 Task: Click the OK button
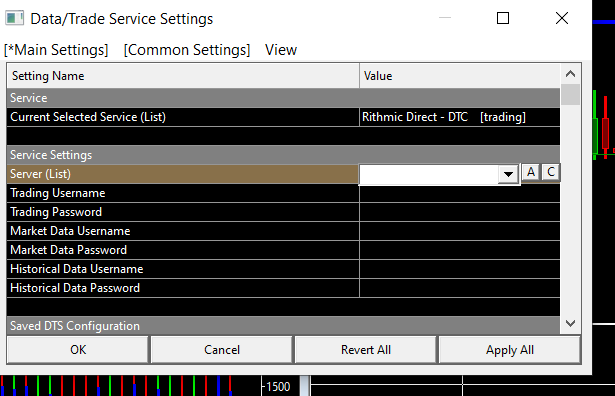point(78,350)
